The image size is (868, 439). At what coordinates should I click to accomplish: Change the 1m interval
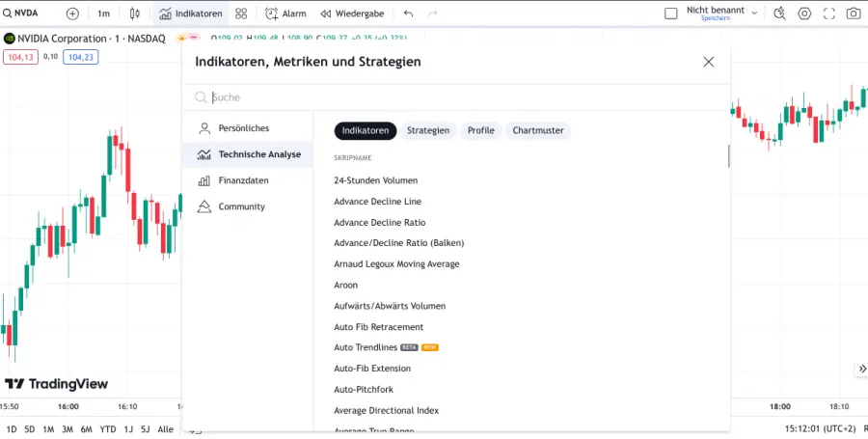[x=103, y=14]
